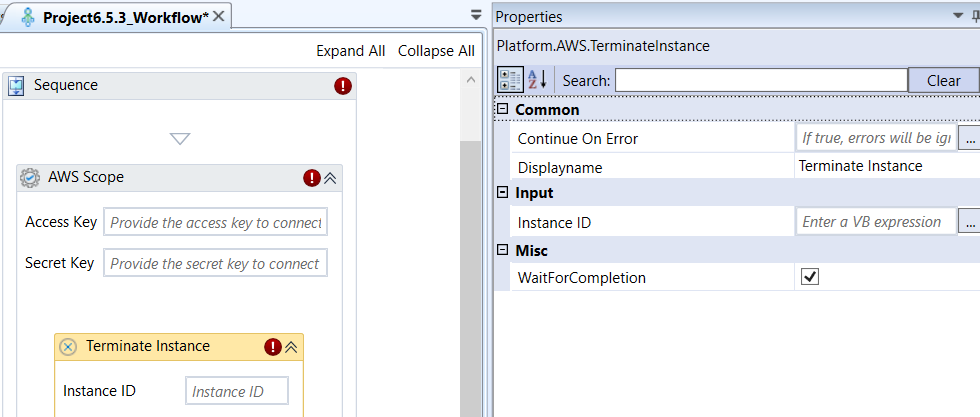Toggle the WaitForCompletion checkbox

(810, 277)
